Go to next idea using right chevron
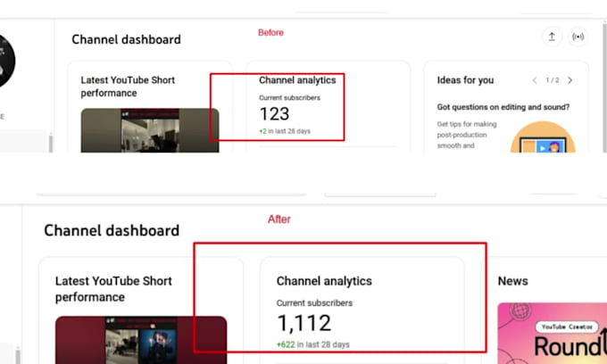Image resolution: width=607 pixels, height=364 pixels. (570, 80)
